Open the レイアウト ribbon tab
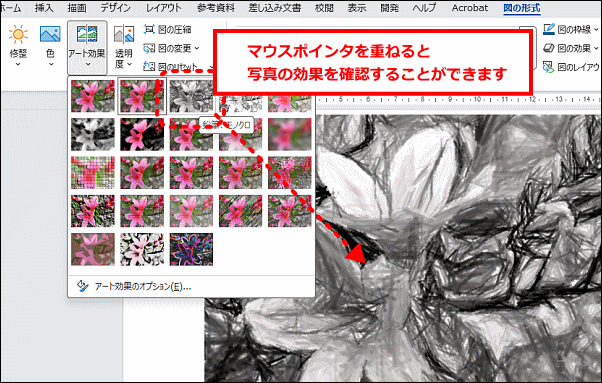The width and height of the screenshot is (602, 383). pos(164,8)
